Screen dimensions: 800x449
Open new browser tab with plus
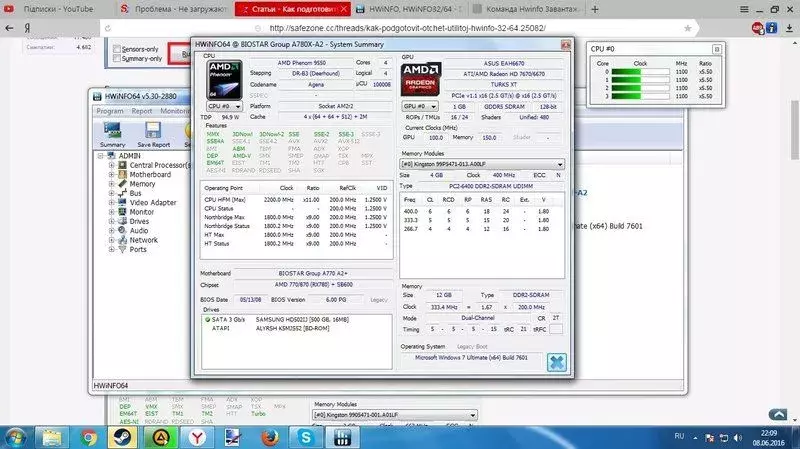point(595,9)
